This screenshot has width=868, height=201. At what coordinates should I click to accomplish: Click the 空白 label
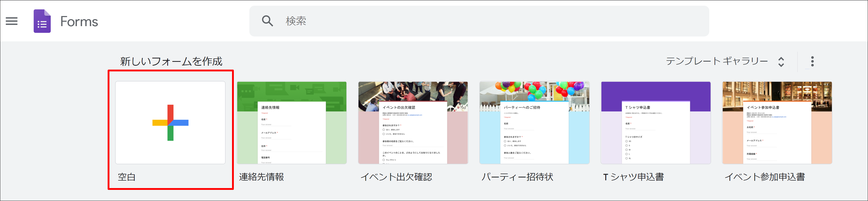point(127,177)
